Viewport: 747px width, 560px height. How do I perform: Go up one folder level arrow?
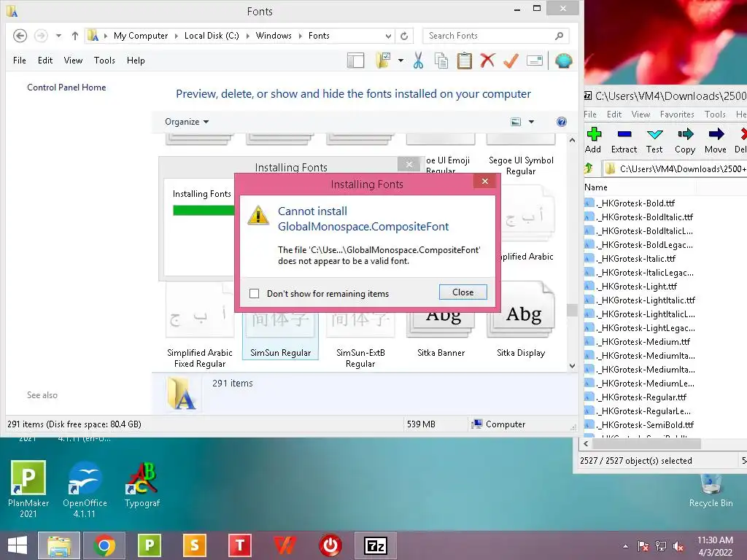coord(75,36)
